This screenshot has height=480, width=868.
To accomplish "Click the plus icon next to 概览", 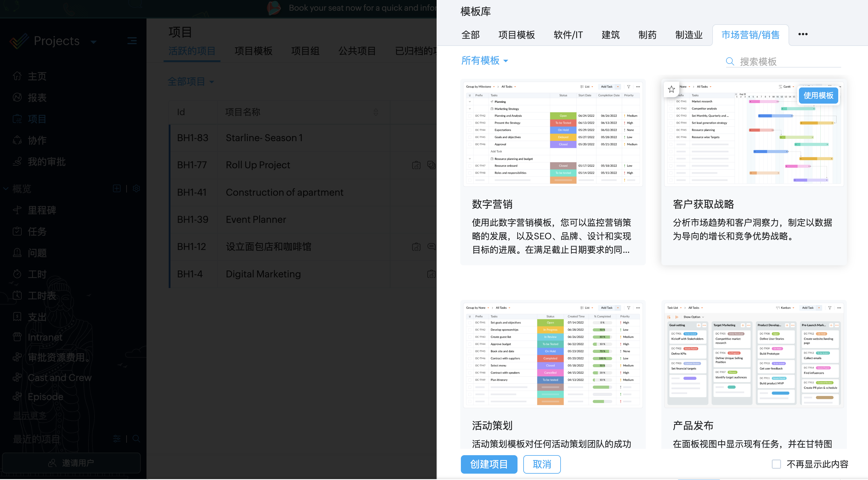I will 116,188.
